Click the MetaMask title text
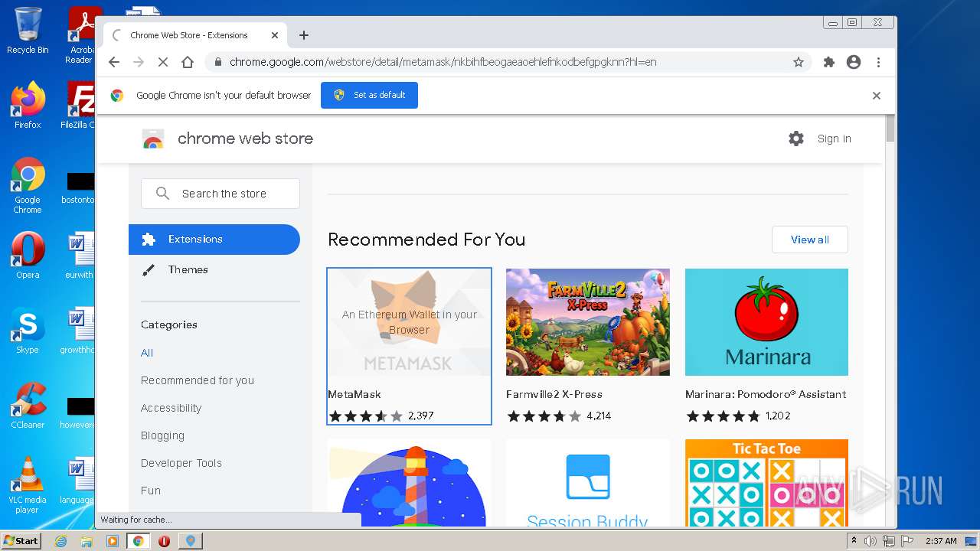 354,394
